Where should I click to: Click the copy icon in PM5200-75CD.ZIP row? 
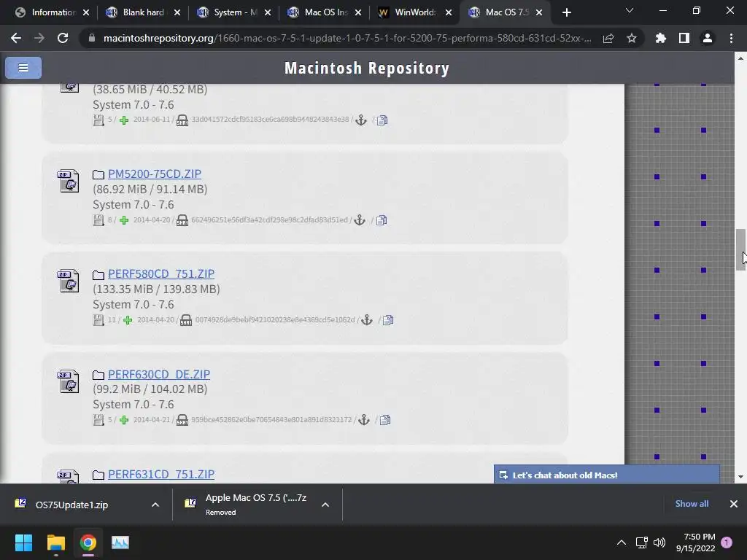(x=382, y=220)
